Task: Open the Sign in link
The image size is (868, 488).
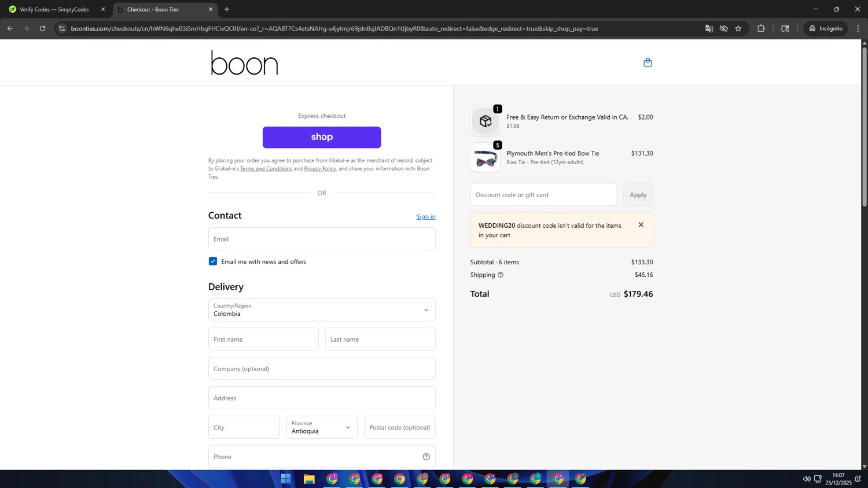Action: click(426, 216)
